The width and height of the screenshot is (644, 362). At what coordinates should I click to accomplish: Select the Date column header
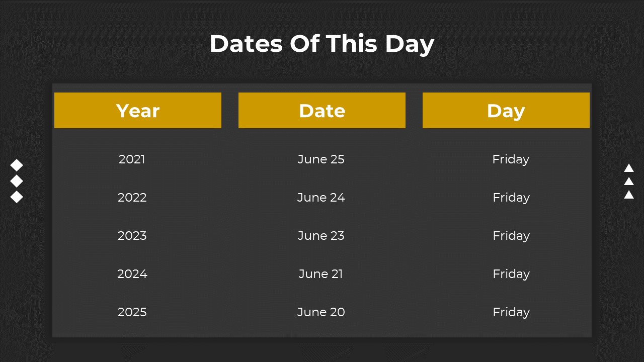click(x=322, y=110)
